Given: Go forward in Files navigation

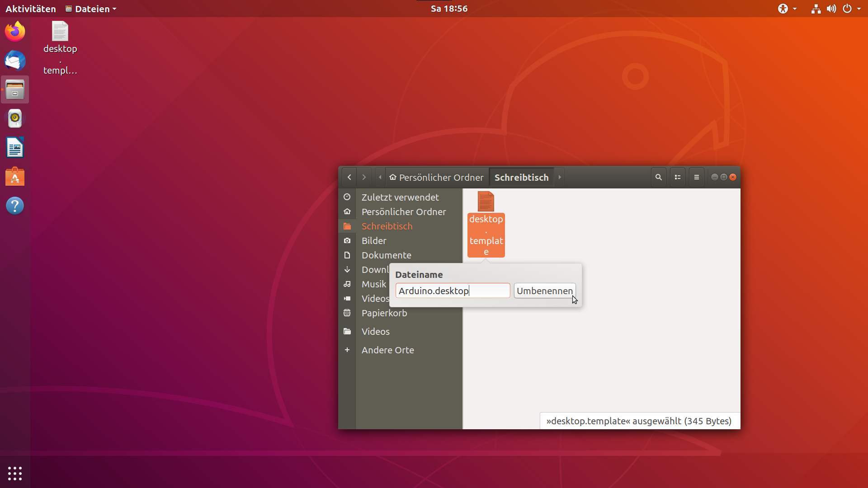Looking at the screenshot, I should click(x=364, y=177).
